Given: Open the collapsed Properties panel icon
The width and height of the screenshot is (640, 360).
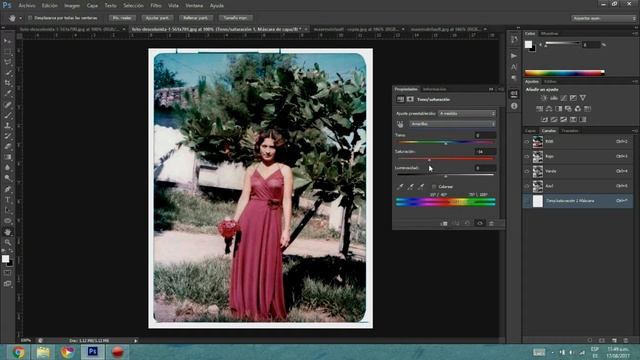Looking at the screenshot, I should click(514, 94).
